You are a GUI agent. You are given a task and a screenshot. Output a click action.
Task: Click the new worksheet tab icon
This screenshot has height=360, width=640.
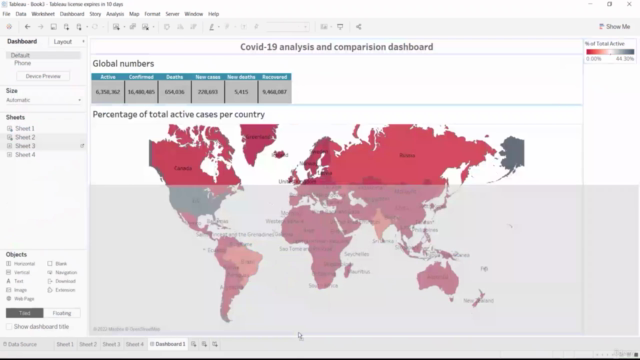193,344
